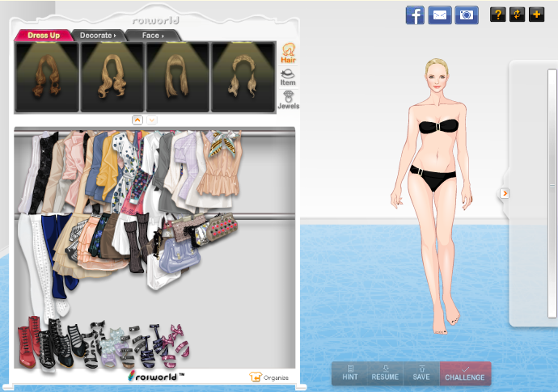Image resolution: width=558 pixels, height=392 pixels.
Task: Expand the right side panel arrow
Action: tap(505, 193)
